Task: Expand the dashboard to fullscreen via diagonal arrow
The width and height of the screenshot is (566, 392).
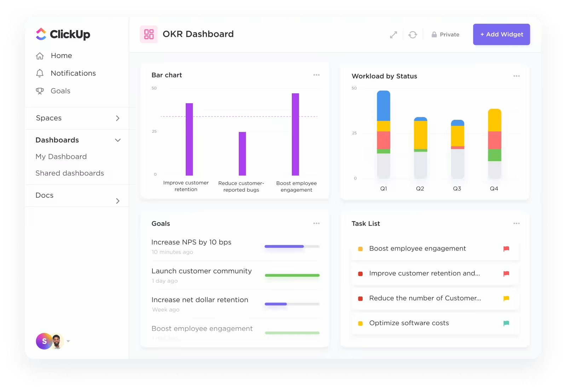Action: pyautogui.click(x=393, y=34)
